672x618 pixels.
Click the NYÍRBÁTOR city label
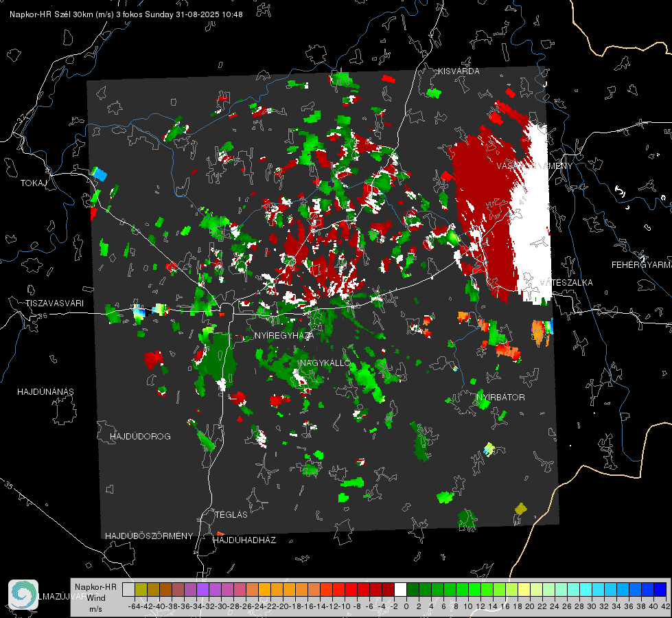(x=500, y=398)
